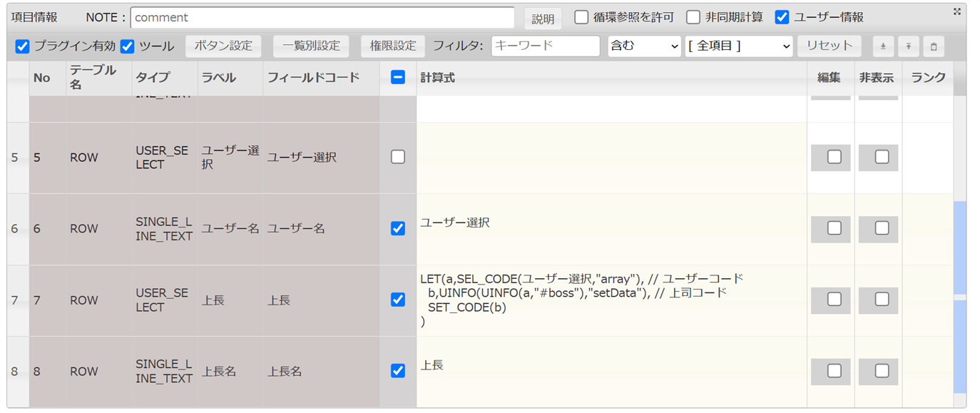Open 一覧別設定 settings
The image size is (980, 413).
coord(311,46)
